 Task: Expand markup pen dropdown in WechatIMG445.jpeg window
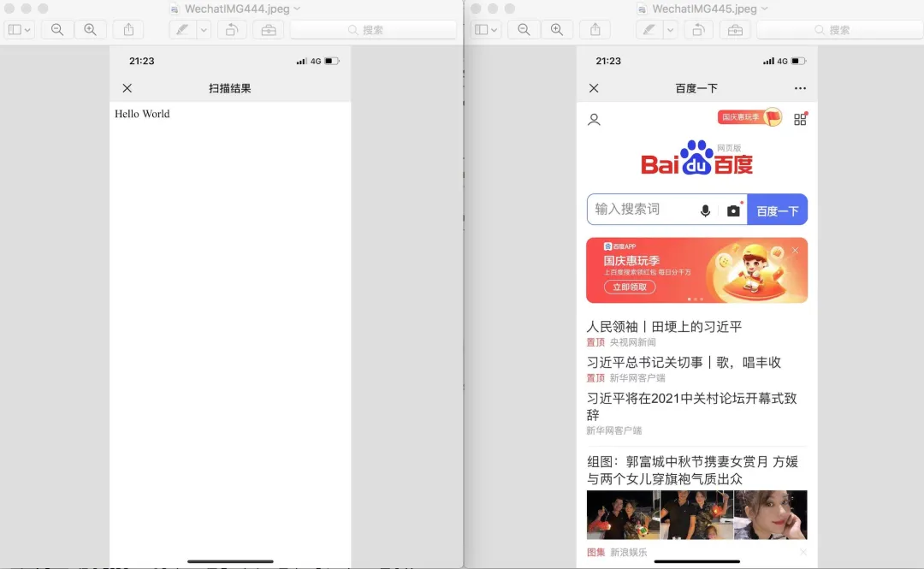point(670,29)
